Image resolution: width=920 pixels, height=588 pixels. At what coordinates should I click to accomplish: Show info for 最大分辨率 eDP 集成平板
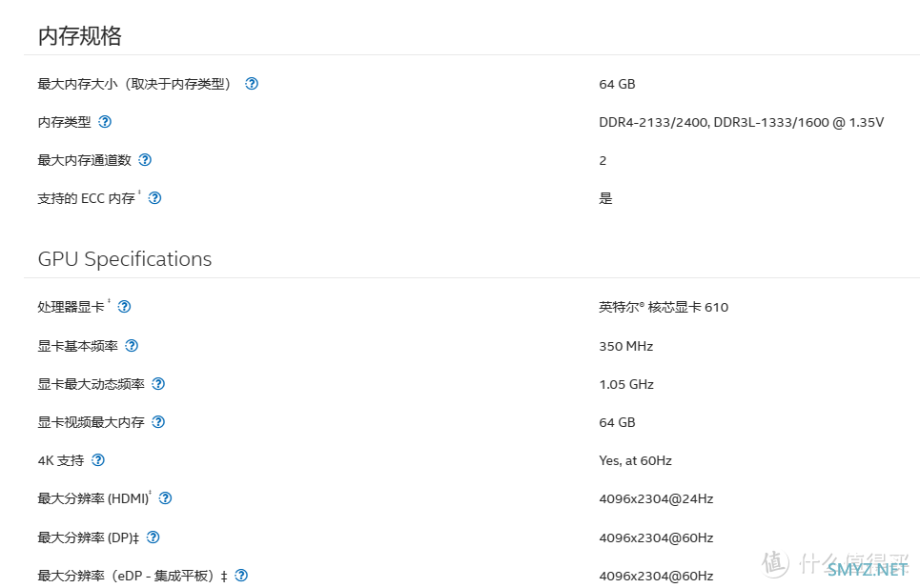tap(241, 576)
